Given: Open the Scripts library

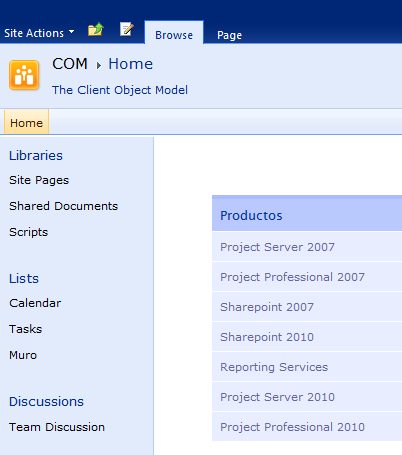Looking at the screenshot, I should pos(28,232).
